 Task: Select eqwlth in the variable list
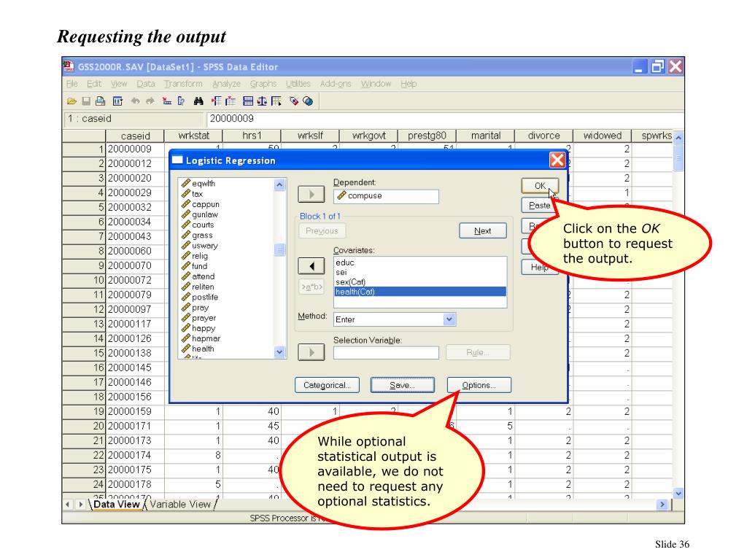coord(204,183)
